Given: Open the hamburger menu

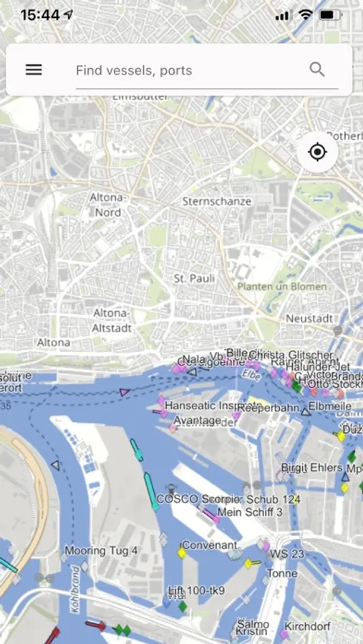Looking at the screenshot, I should (x=34, y=70).
